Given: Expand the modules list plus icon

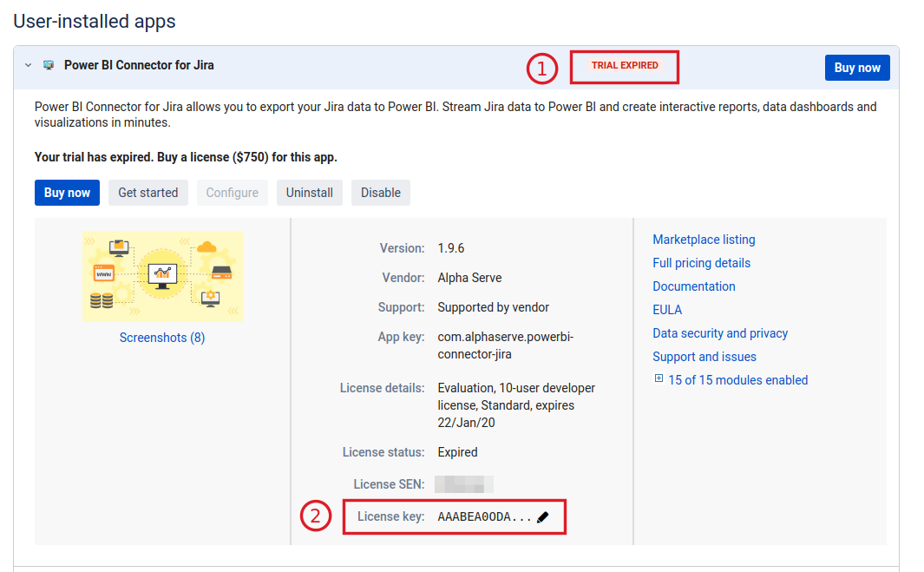Looking at the screenshot, I should pos(659,379).
